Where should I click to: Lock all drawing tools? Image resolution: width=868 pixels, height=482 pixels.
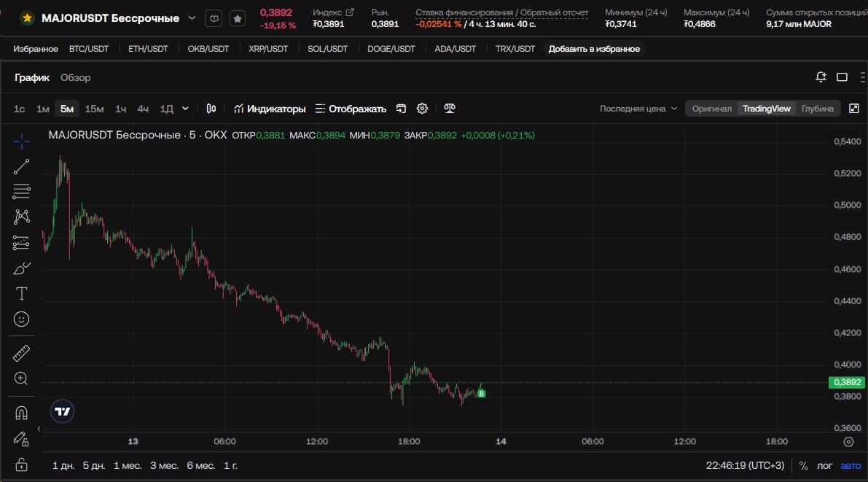pyautogui.click(x=22, y=464)
